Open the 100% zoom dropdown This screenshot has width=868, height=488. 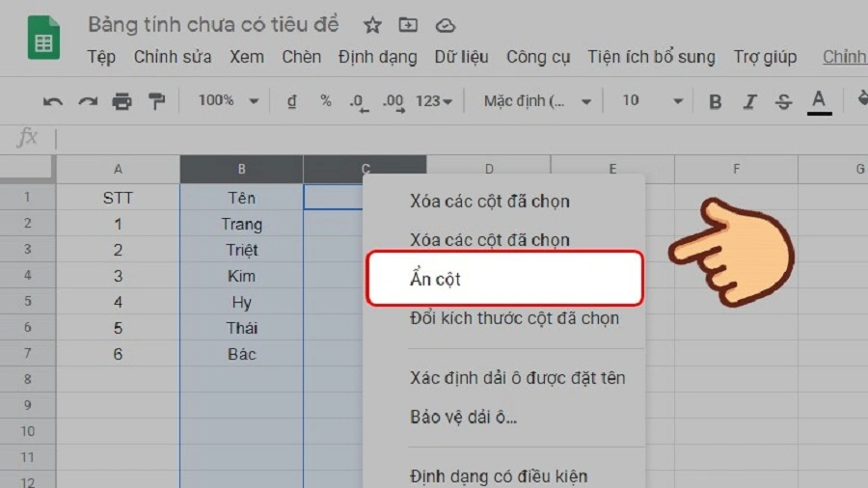pyautogui.click(x=228, y=100)
